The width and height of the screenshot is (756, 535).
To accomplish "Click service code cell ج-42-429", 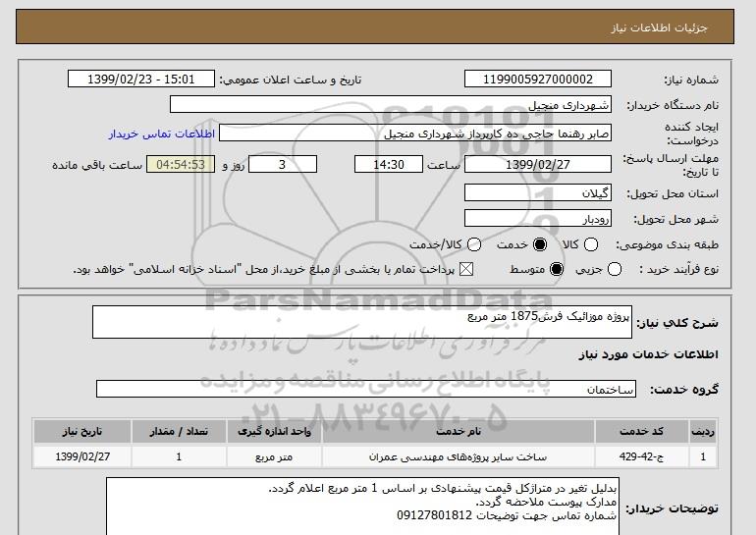I will point(642,456).
